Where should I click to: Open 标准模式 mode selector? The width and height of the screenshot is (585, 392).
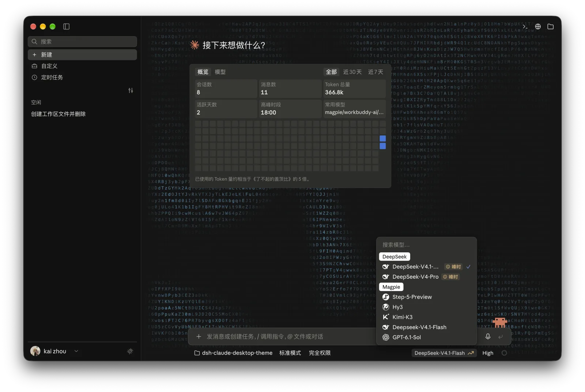[x=290, y=353]
